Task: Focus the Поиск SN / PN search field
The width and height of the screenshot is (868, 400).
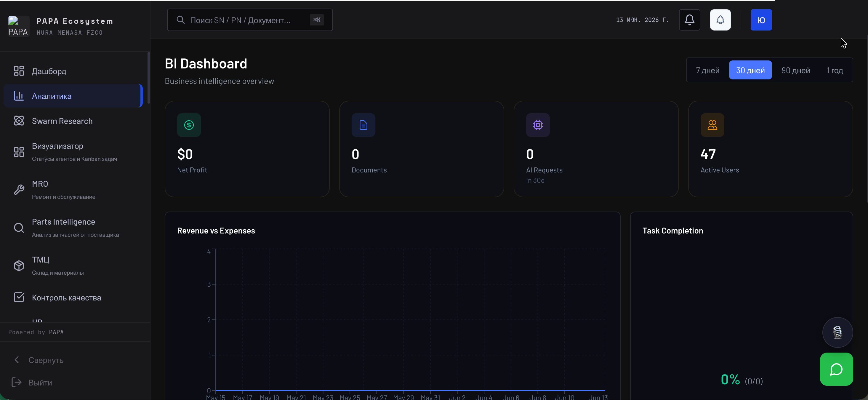Action: tap(250, 20)
